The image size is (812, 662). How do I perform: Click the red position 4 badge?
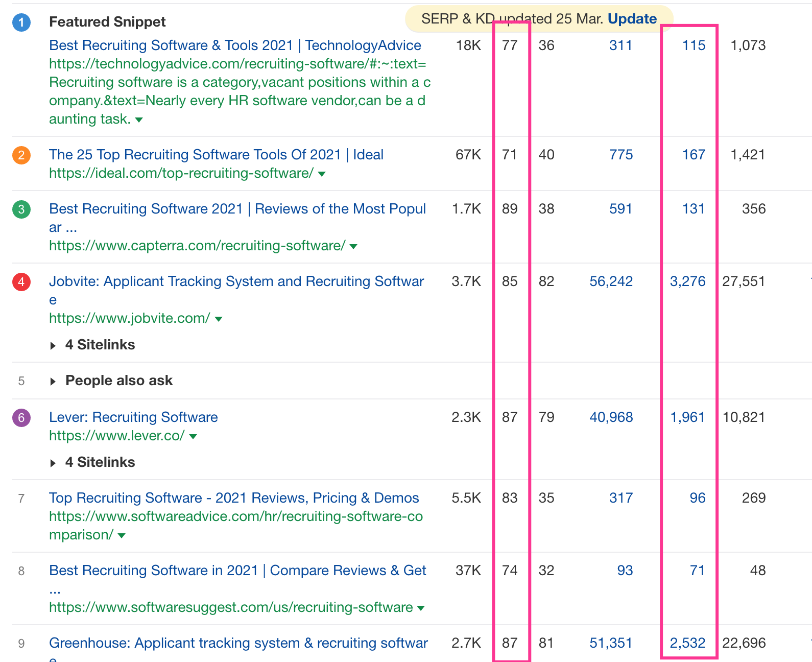[21, 281]
